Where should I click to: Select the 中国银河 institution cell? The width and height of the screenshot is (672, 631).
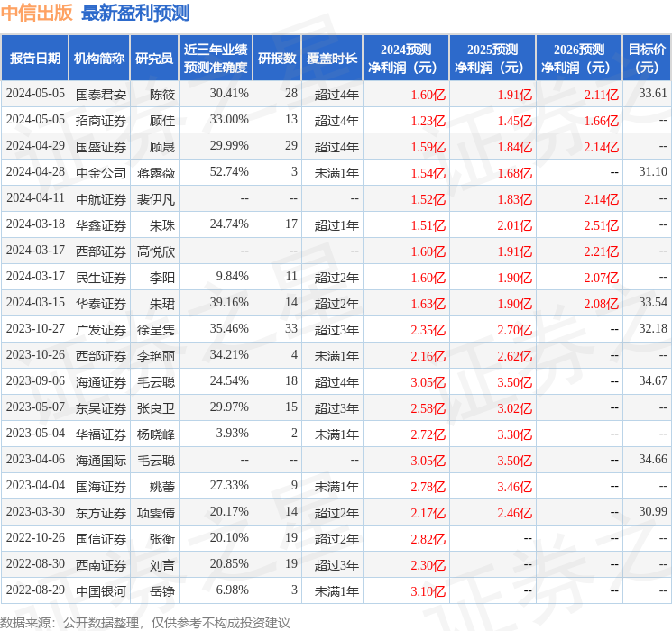(x=101, y=590)
